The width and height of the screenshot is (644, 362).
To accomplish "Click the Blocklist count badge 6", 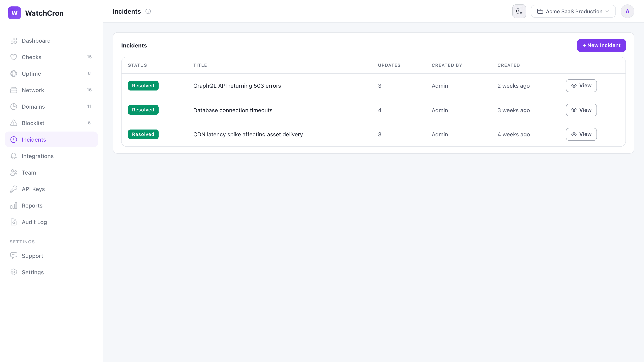I will pyautogui.click(x=89, y=123).
